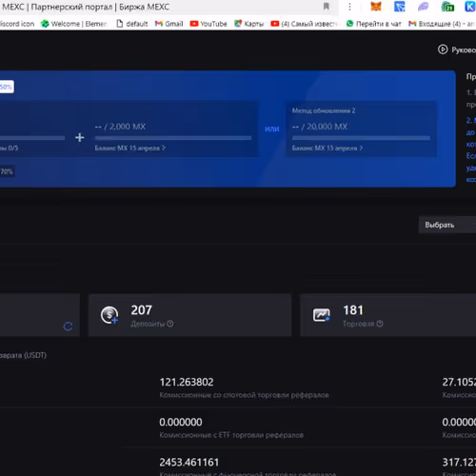The image size is (476, 476).
Task: Click the bookmark page icon
Action: 327,7
